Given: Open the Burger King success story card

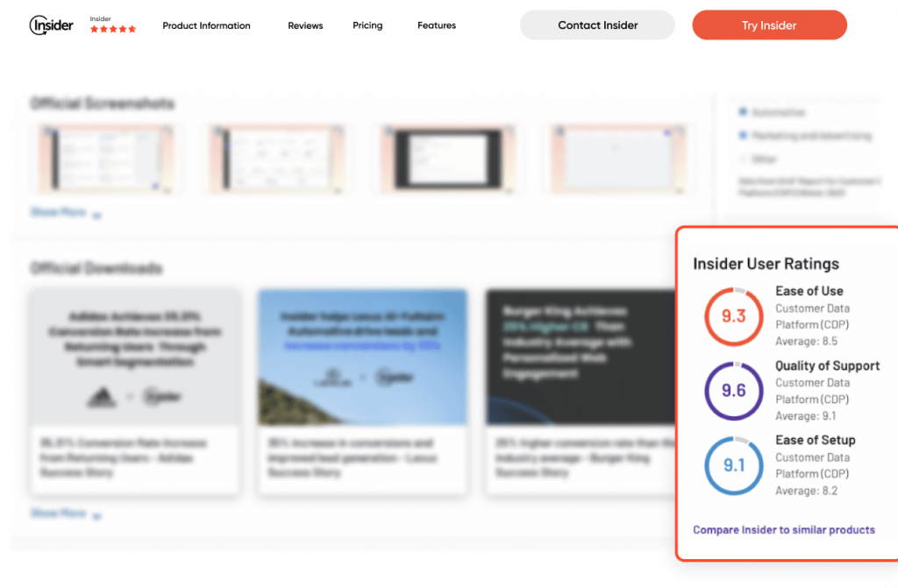Looking at the screenshot, I should pos(581,392).
